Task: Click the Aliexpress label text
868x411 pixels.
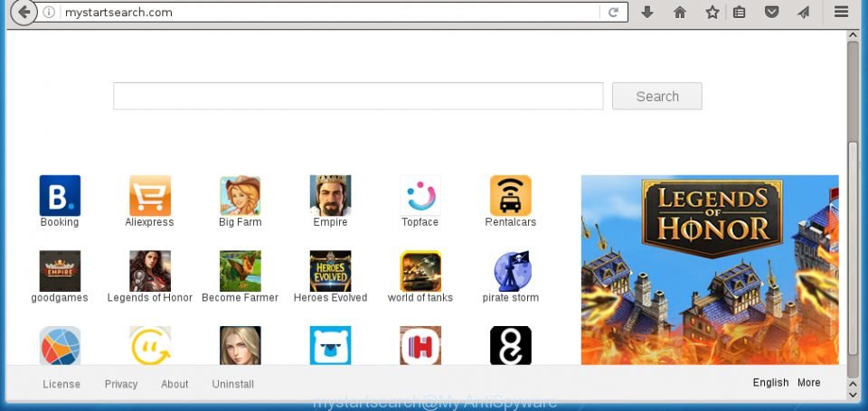Action: 149,222
